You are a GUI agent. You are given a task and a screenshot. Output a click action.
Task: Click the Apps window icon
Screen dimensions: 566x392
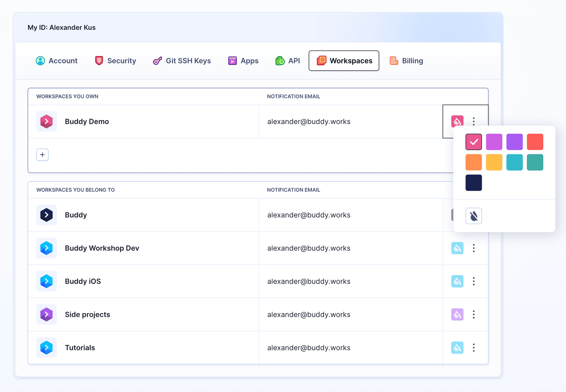232,61
